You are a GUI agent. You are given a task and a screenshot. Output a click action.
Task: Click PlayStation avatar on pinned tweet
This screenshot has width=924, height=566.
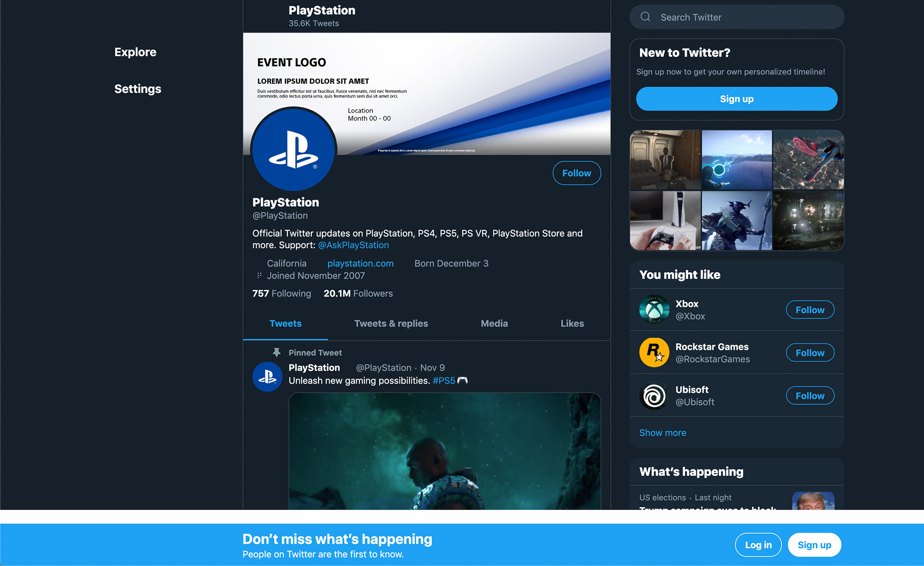267,377
